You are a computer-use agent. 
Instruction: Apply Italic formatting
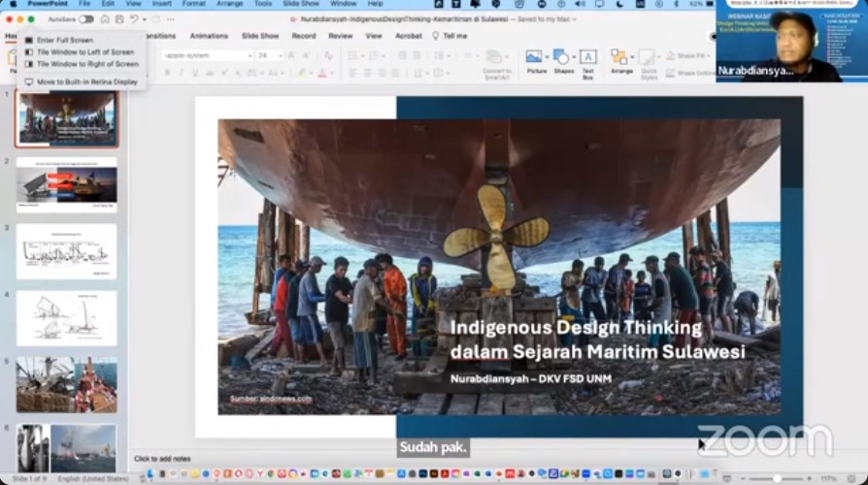pos(181,73)
